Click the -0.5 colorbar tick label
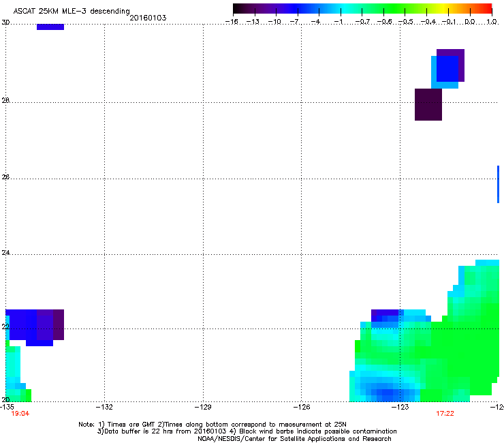 pos(406,22)
